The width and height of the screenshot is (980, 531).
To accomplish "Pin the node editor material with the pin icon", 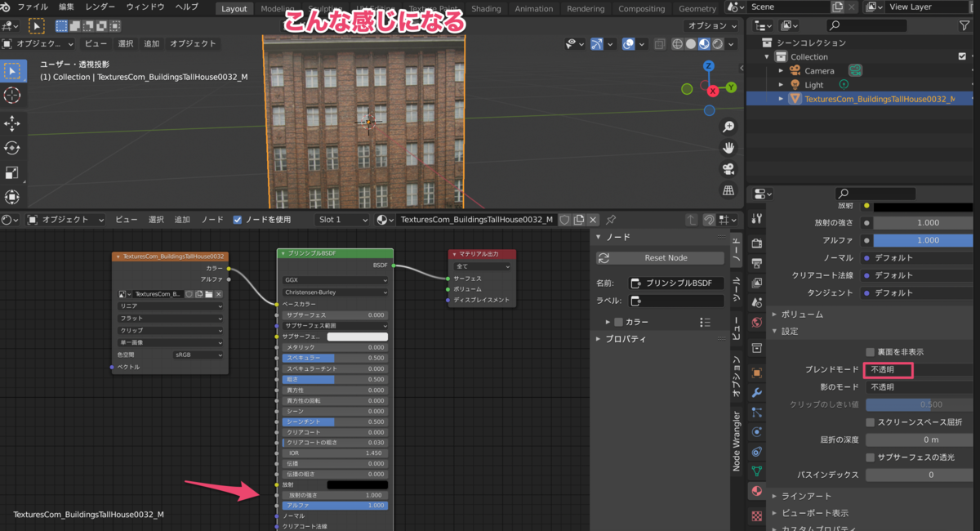I will coord(611,220).
